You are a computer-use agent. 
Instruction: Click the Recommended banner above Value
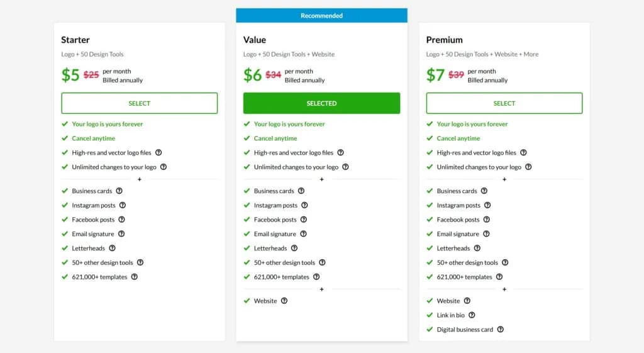point(321,16)
